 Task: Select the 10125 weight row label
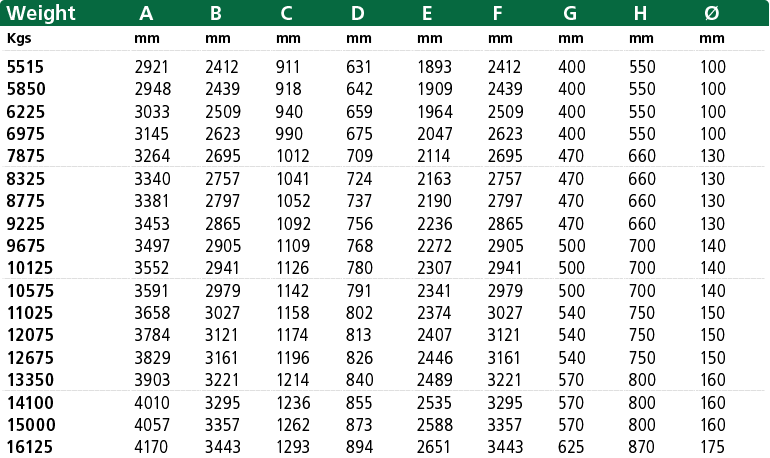[29, 268]
